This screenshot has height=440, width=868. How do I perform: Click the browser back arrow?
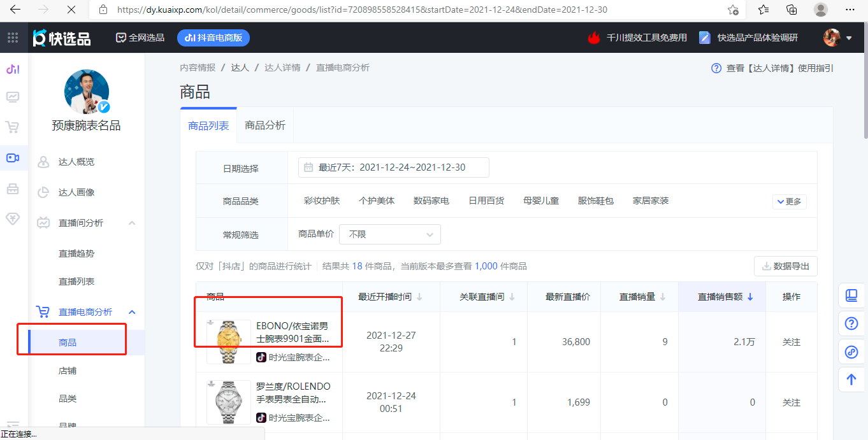tap(15, 10)
